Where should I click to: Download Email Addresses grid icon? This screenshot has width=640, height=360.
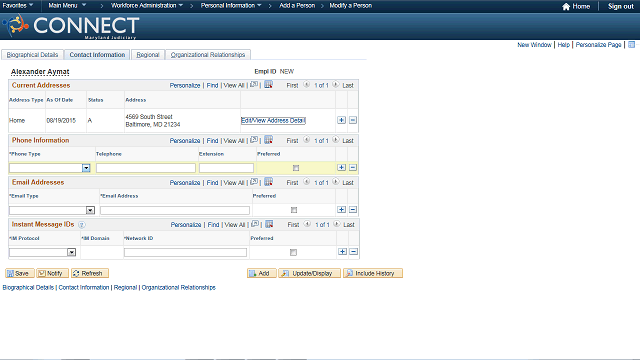coord(268,182)
